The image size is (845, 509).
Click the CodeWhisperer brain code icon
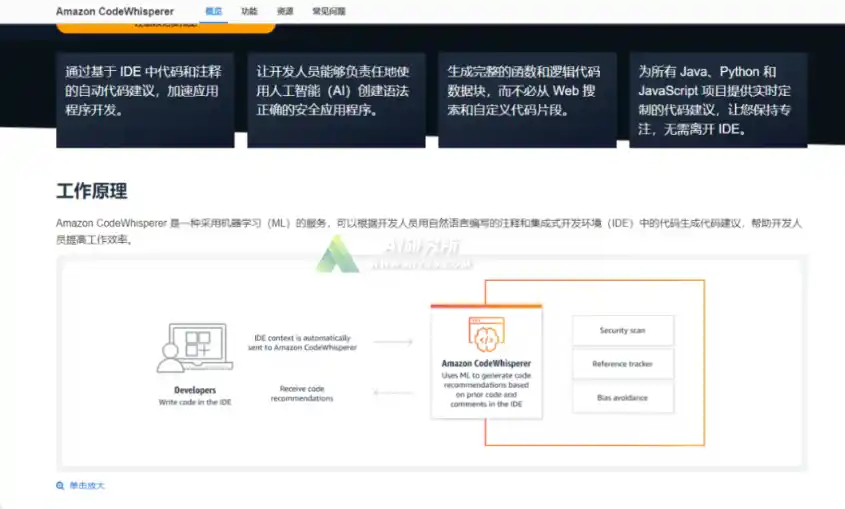[x=486, y=334]
